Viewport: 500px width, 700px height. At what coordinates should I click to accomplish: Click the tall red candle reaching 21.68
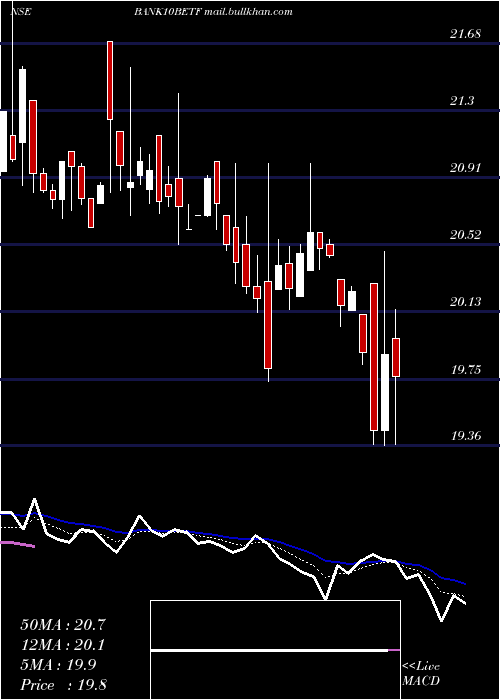[x=110, y=80]
